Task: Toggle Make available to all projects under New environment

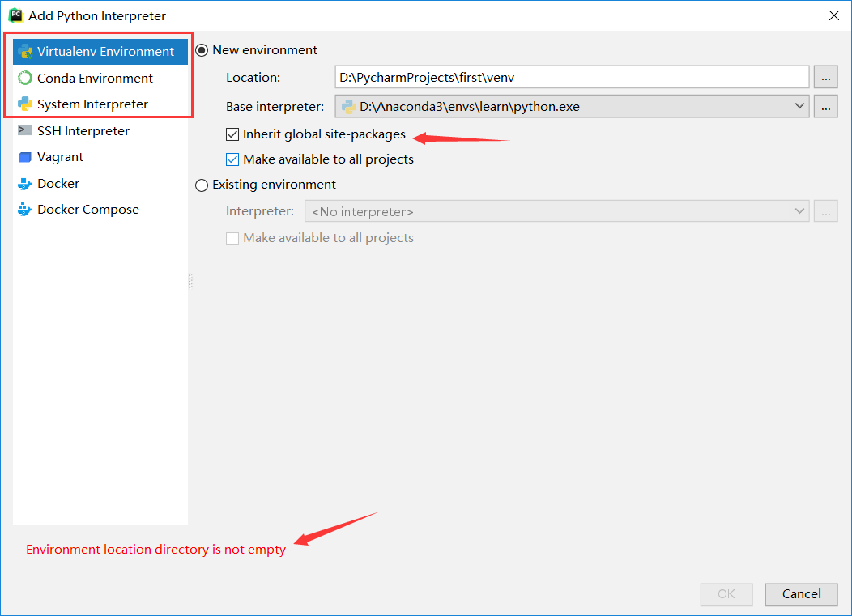Action: (232, 159)
